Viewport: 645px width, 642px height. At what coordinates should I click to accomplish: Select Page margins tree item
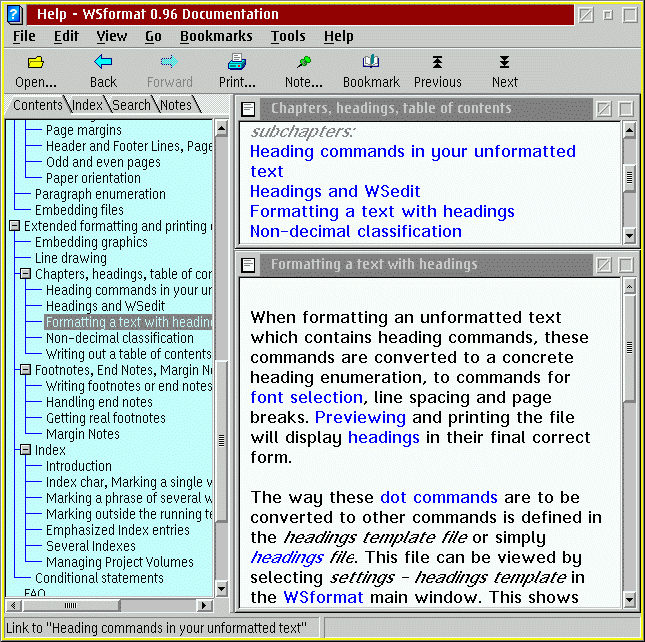(84, 130)
